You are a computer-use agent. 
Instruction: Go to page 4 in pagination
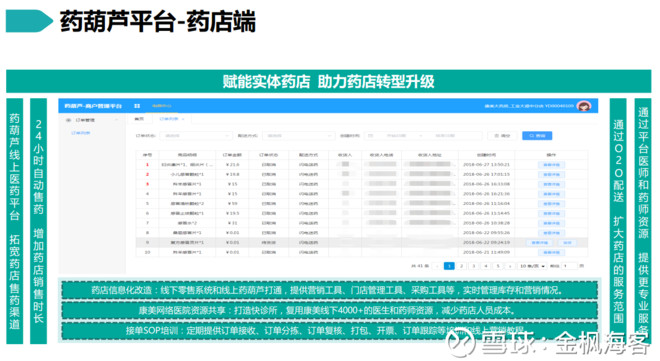(x=486, y=266)
